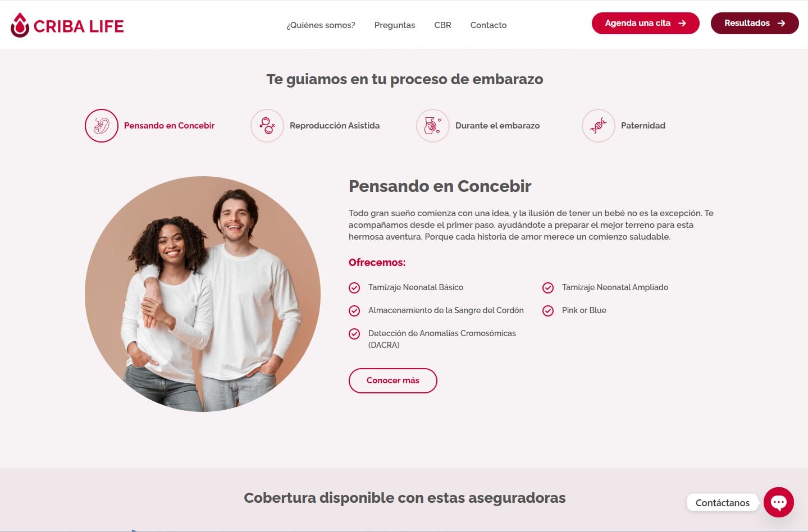
Task: Click the arrow on Agenda una cita
Action: point(682,24)
